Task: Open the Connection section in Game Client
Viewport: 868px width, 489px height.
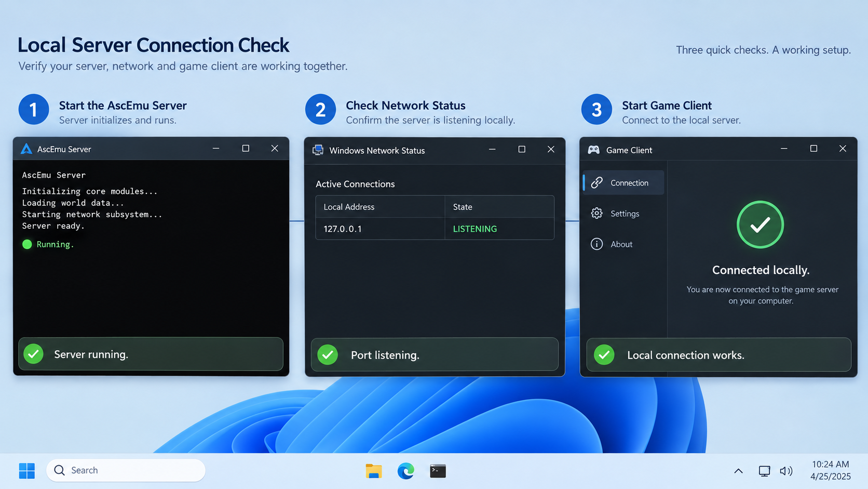Action: [623, 182]
